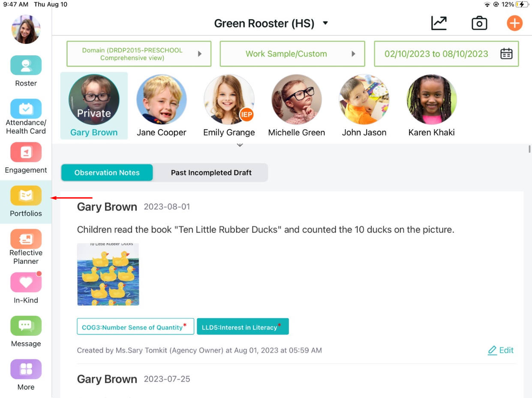Expand the Green Rooster (HS) class dropdown
The width and height of the screenshot is (532, 398).
271,23
